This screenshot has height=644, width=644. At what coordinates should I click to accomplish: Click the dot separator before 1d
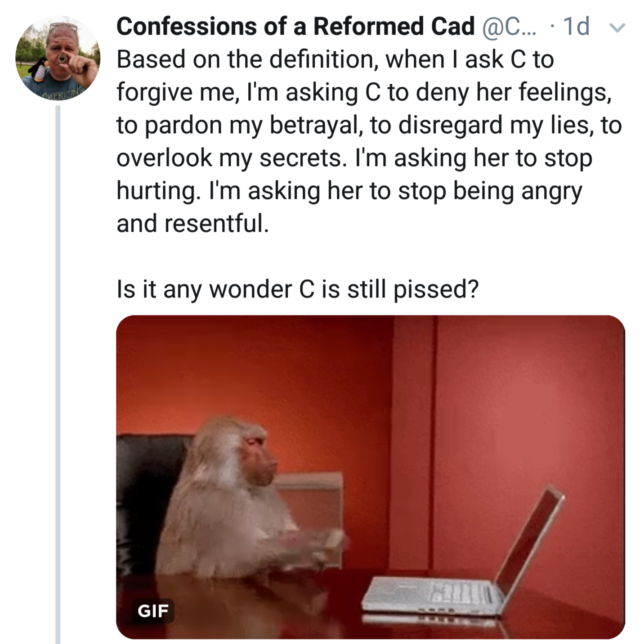click(552, 27)
